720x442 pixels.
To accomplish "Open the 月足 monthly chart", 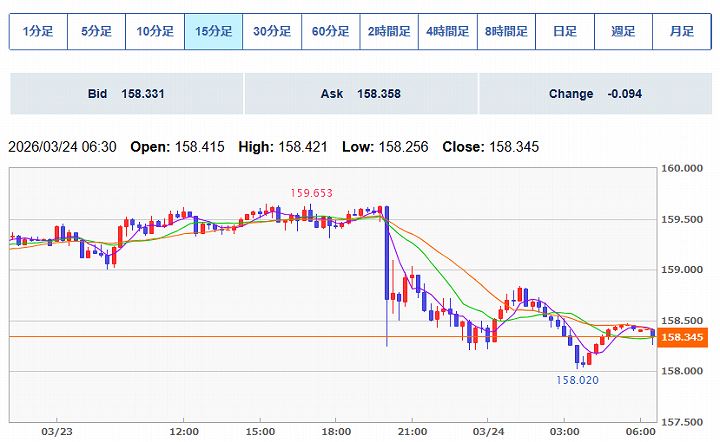I will (681, 31).
